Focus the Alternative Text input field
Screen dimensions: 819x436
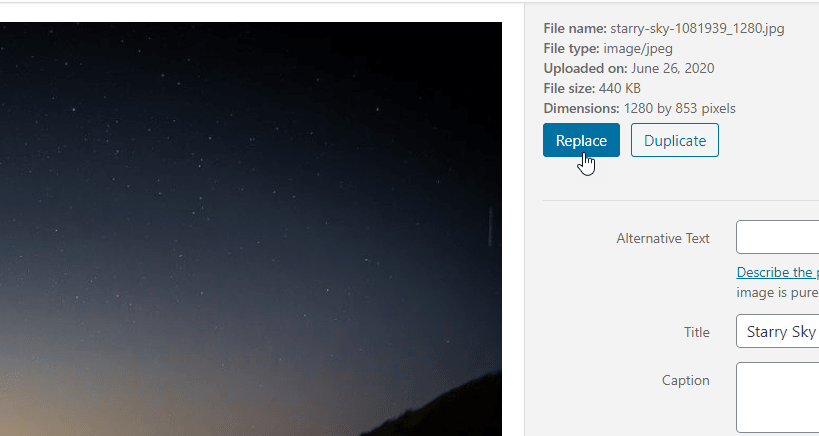778,237
